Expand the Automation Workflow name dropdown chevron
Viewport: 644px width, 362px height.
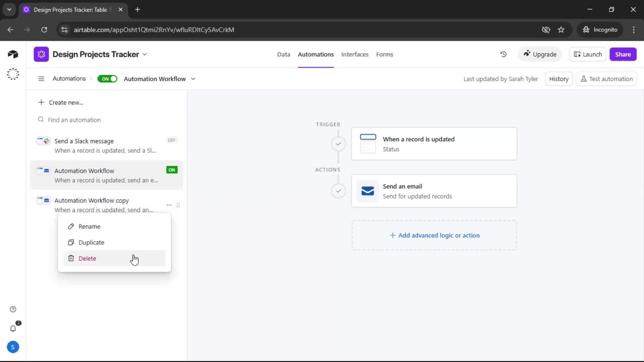pyautogui.click(x=193, y=79)
